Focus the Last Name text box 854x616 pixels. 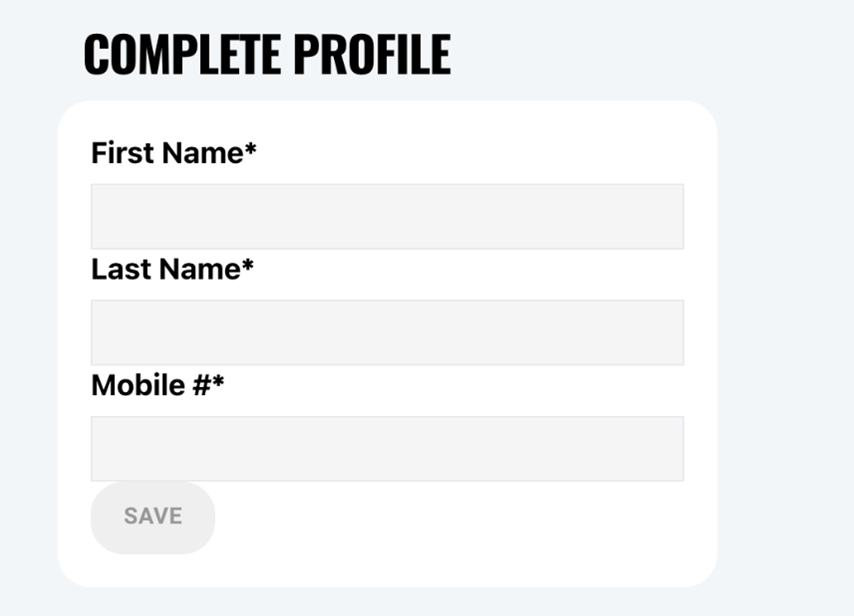pos(387,332)
